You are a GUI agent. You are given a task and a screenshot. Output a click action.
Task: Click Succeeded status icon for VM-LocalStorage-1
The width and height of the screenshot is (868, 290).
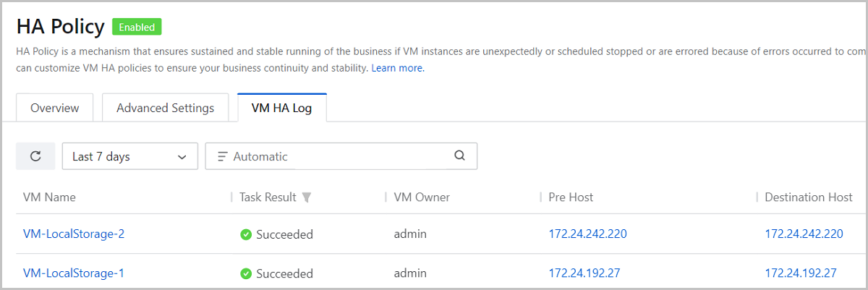point(246,273)
